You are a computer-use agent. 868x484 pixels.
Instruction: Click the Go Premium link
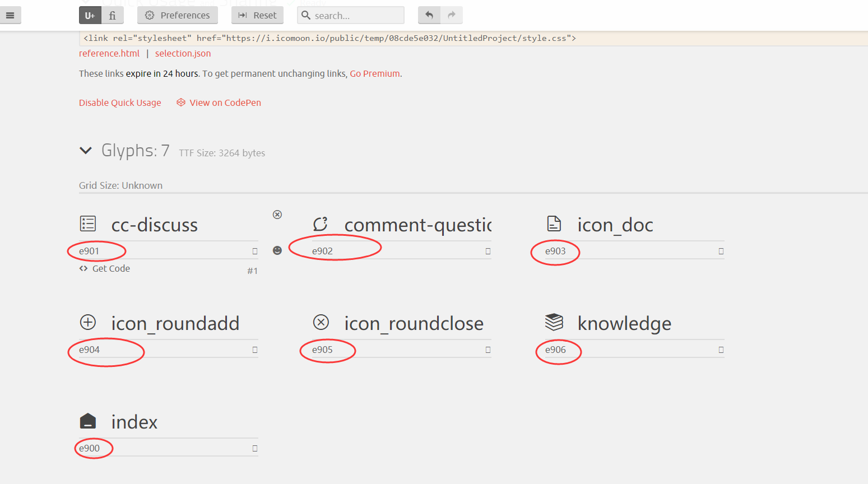click(374, 73)
